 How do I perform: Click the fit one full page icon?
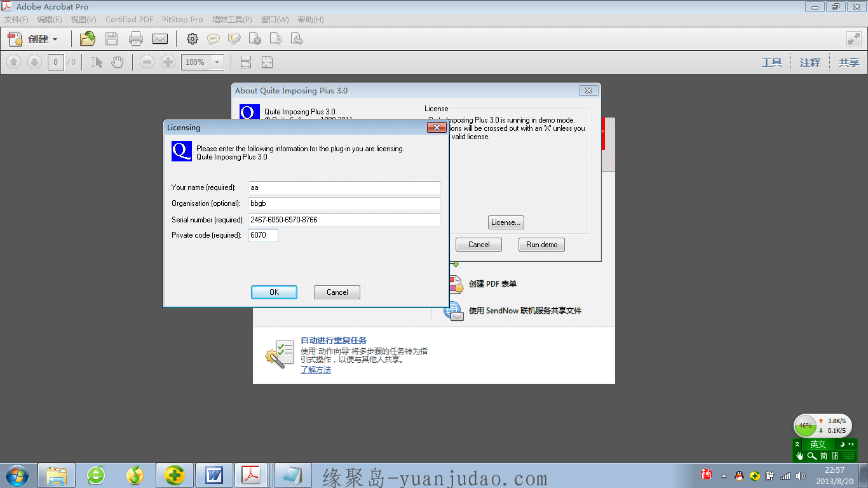267,62
